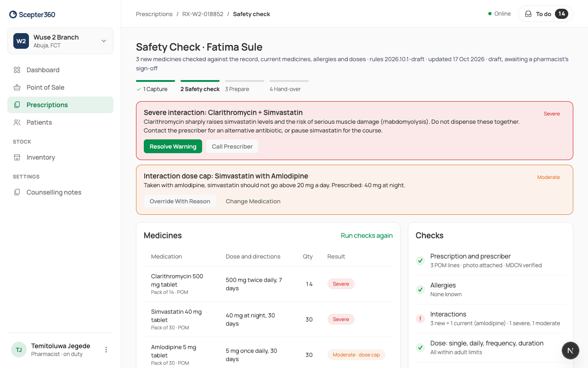The height and width of the screenshot is (368, 588).
Task: Click the Counselling notes icon
Action: pos(17,192)
